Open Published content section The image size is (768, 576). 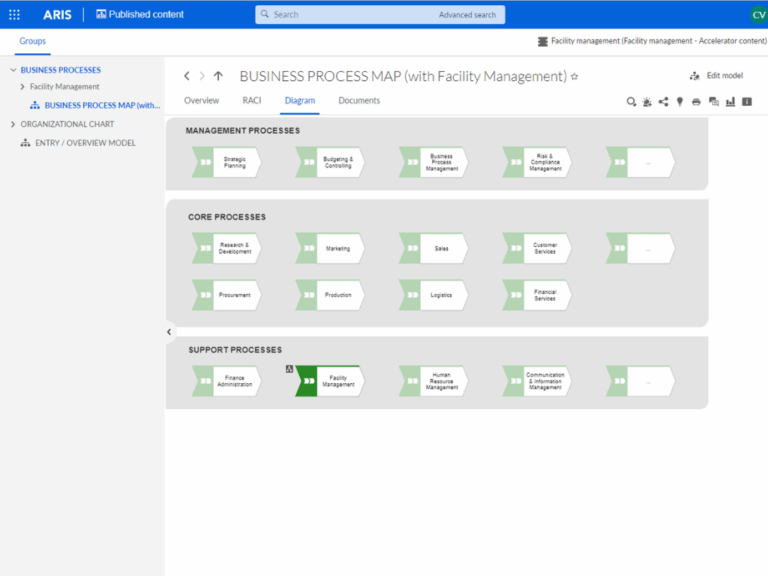(x=140, y=14)
